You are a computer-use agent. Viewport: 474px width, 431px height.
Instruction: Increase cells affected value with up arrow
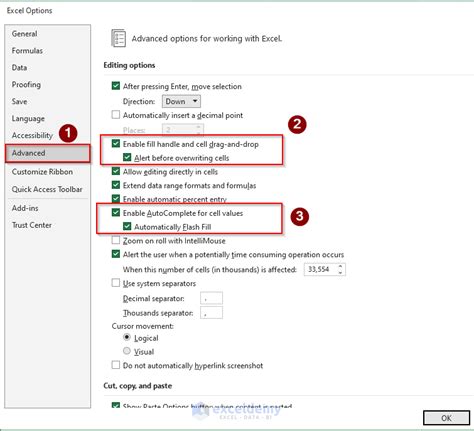[340, 266]
